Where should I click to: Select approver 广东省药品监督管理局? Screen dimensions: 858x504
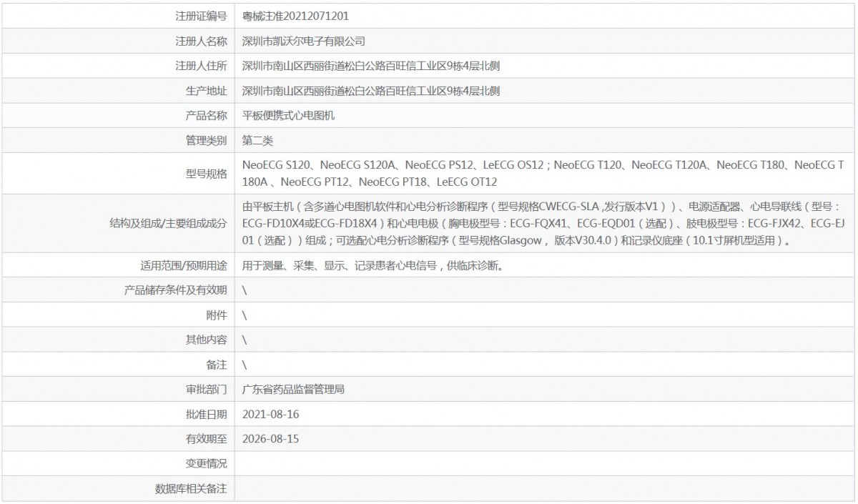294,389
